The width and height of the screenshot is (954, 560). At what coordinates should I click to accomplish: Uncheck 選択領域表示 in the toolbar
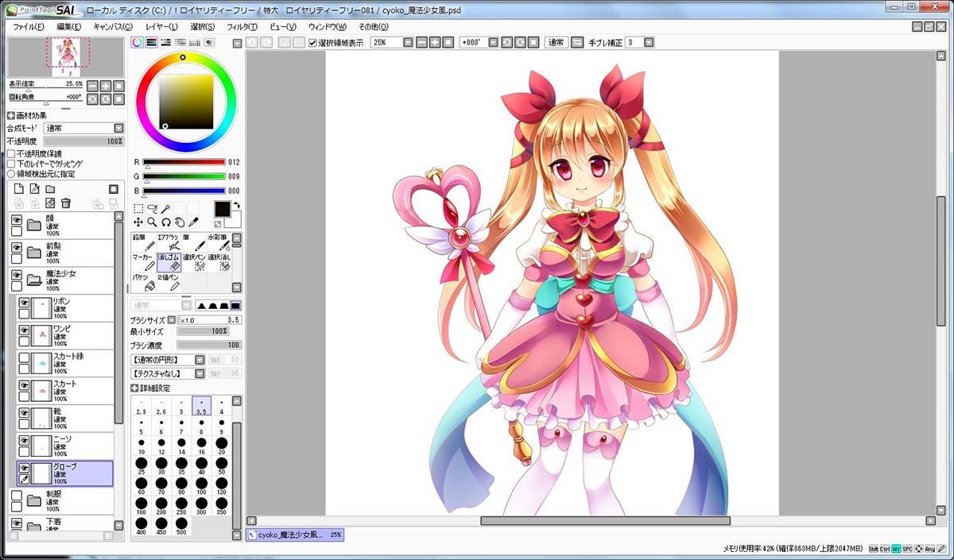[313, 43]
